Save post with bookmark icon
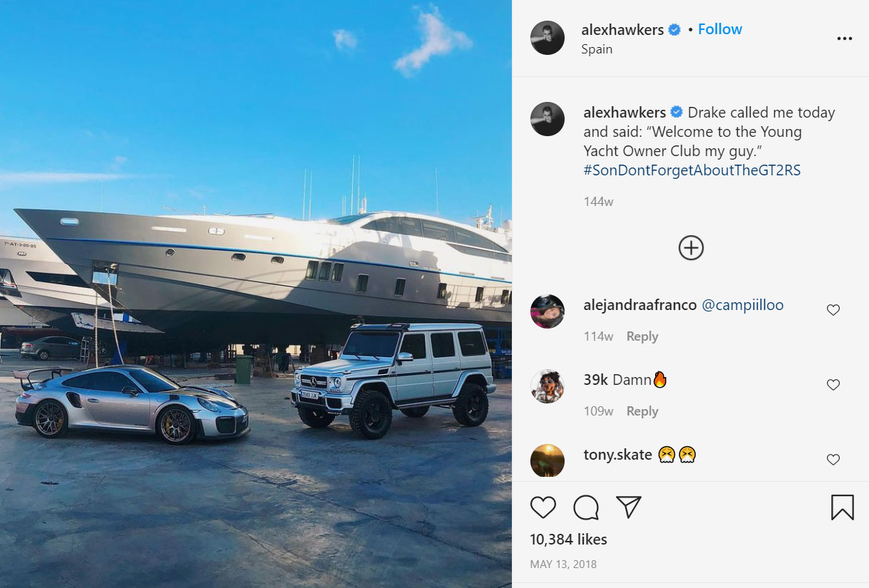 click(x=843, y=507)
